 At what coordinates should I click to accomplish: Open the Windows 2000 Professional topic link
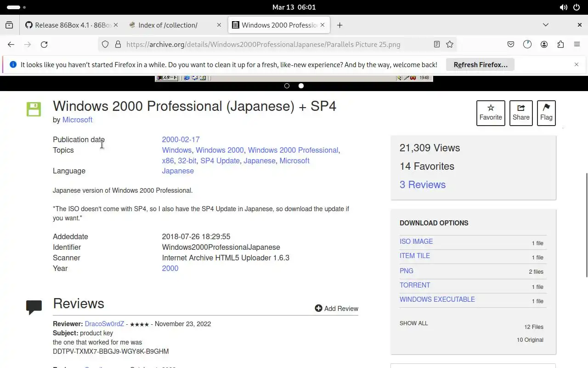(293, 150)
